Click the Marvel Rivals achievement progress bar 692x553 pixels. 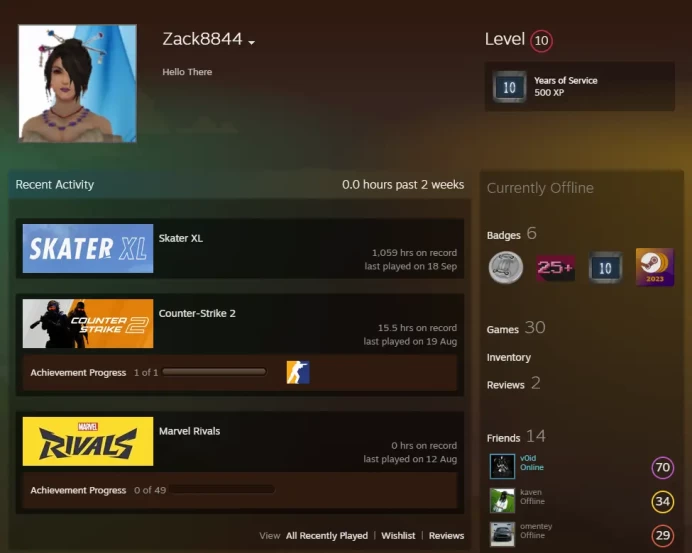pos(222,490)
